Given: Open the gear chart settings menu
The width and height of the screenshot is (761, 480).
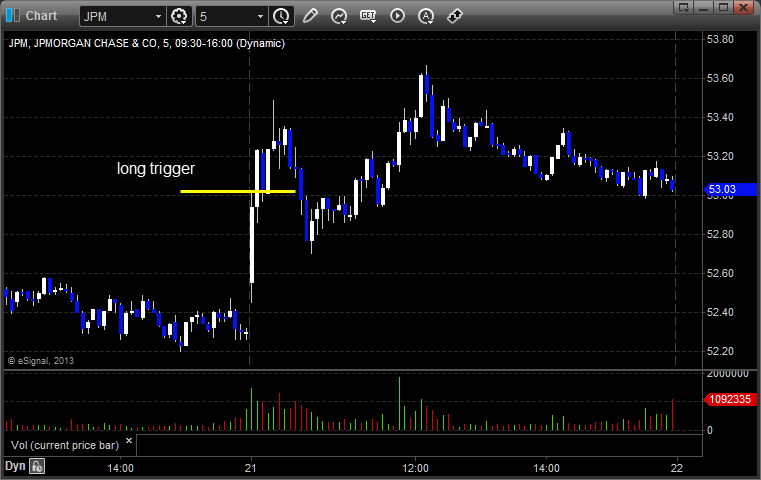Looking at the screenshot, I should [179, 17].
